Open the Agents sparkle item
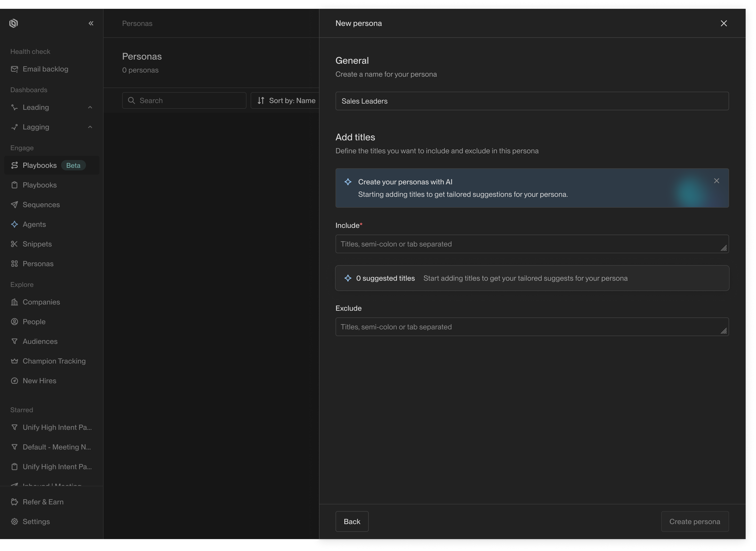Viewport: 756px width, 551px height. (x=34, y=224)
